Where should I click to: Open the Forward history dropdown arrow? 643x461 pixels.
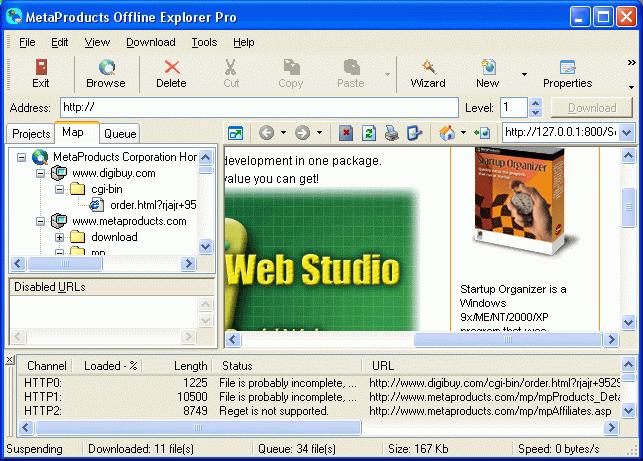(319, 133)
